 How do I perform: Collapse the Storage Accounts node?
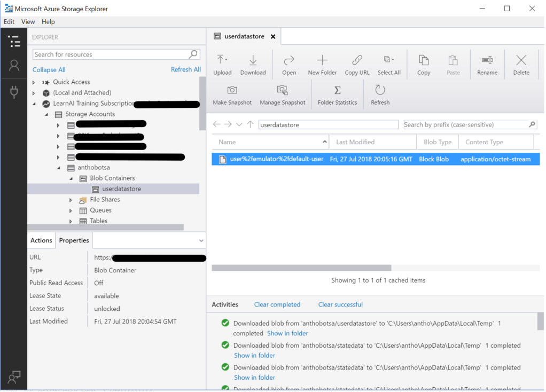pos(46,114)
